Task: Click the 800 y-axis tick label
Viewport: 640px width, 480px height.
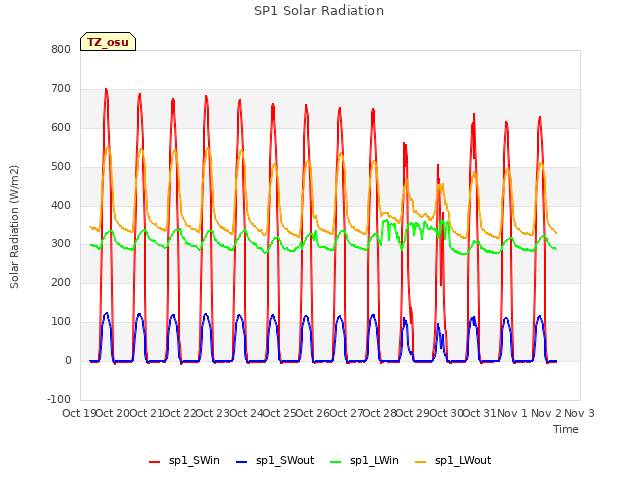Action: tap(61, 49)
